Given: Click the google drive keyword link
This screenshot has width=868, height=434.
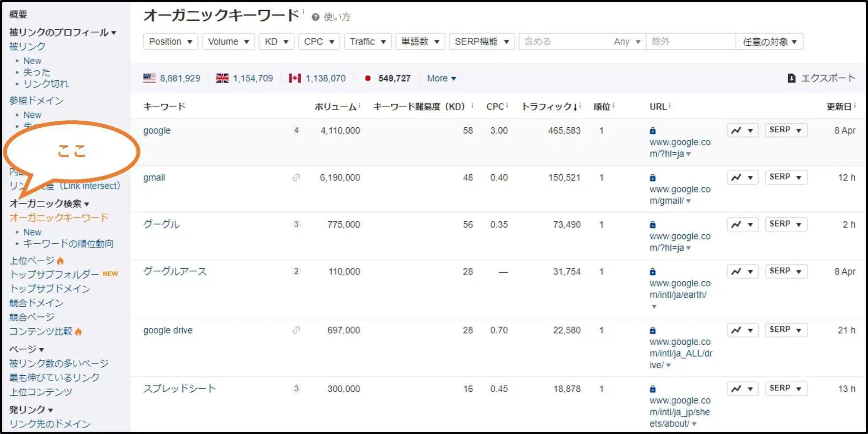Looking at the screenshot, I should tap(168, 330).
